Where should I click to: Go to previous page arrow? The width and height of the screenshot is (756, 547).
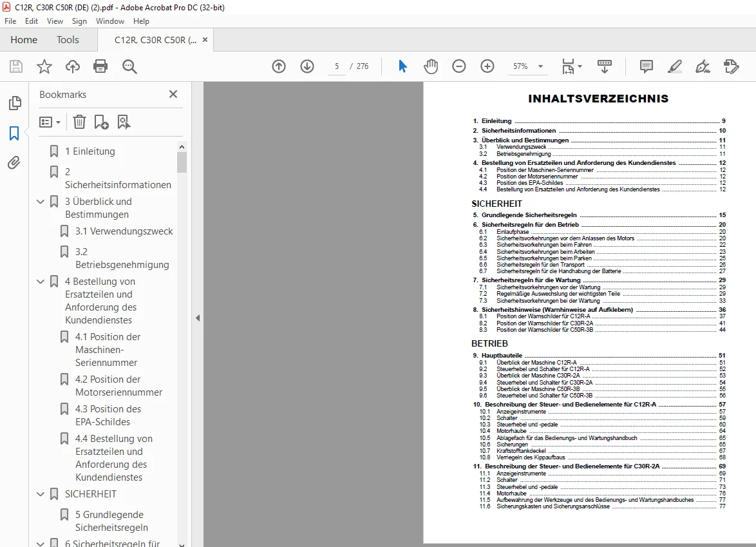click(279, 66)
